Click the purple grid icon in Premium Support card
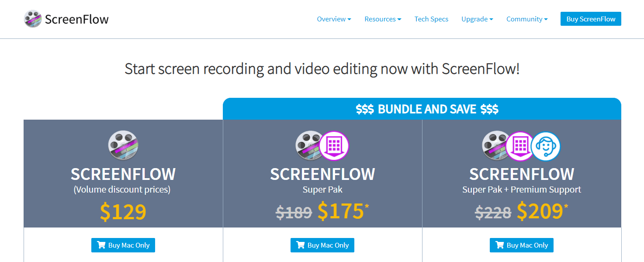 click(x=520, y=145)
